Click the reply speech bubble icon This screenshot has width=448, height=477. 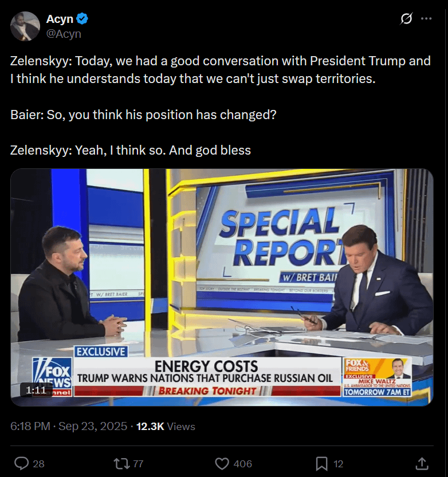point(21,463)
